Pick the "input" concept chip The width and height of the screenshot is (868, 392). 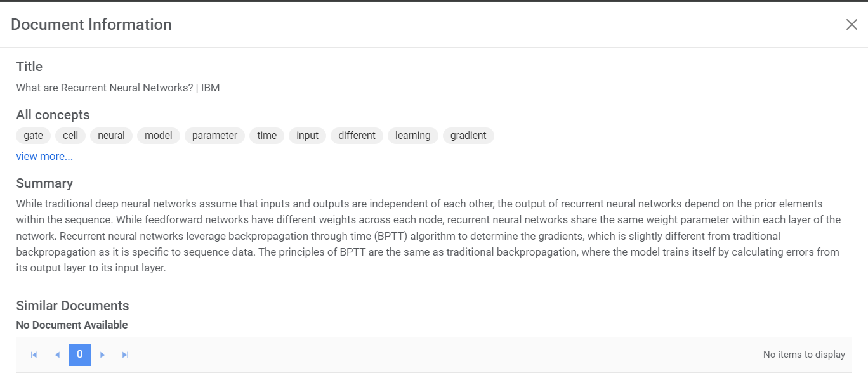pyautogui.click(x=308, y=135)
